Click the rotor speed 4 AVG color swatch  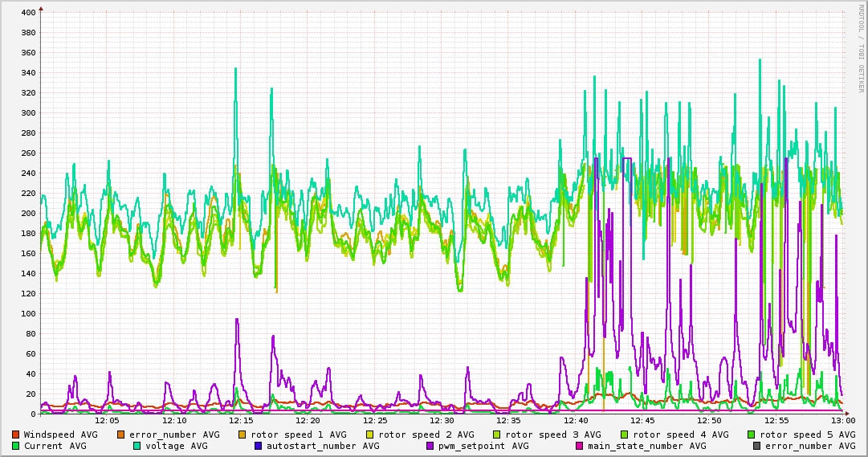pos(625,435)
